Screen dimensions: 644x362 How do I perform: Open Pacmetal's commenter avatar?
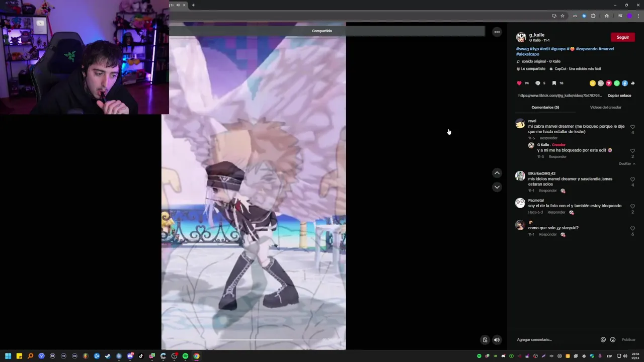click(520, 203)
